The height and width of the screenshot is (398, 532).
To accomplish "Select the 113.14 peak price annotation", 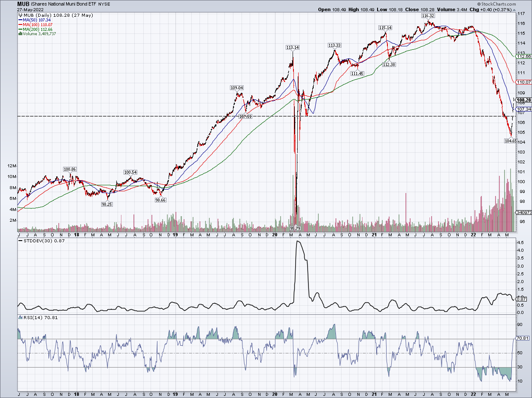I will [x=293, y=47].
